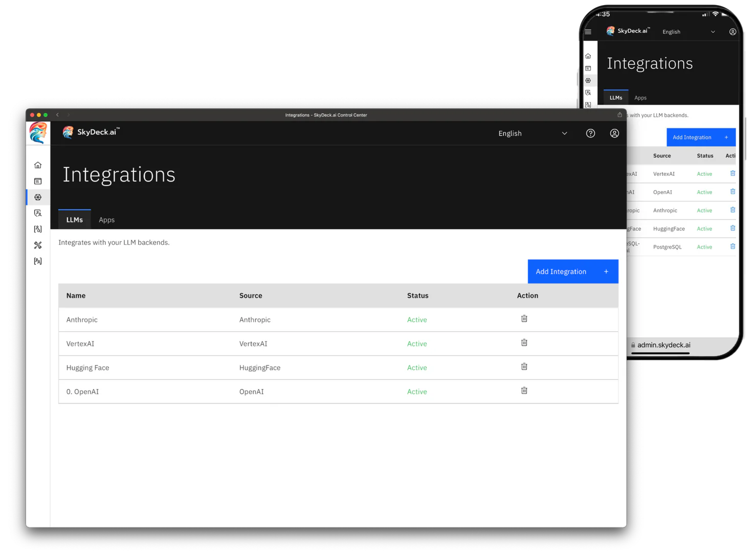Click the trash icon for the VertexAI row
Viewport: 756px width, 552px height.
tap(524, 342)
